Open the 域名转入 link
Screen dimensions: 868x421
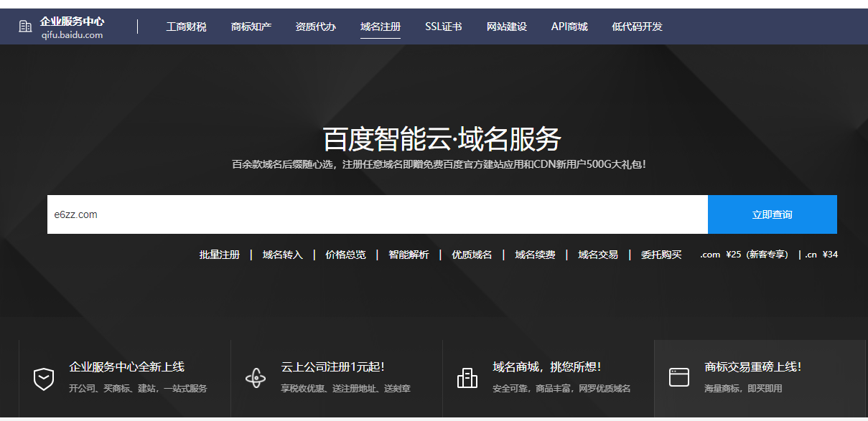pos(283,255)
